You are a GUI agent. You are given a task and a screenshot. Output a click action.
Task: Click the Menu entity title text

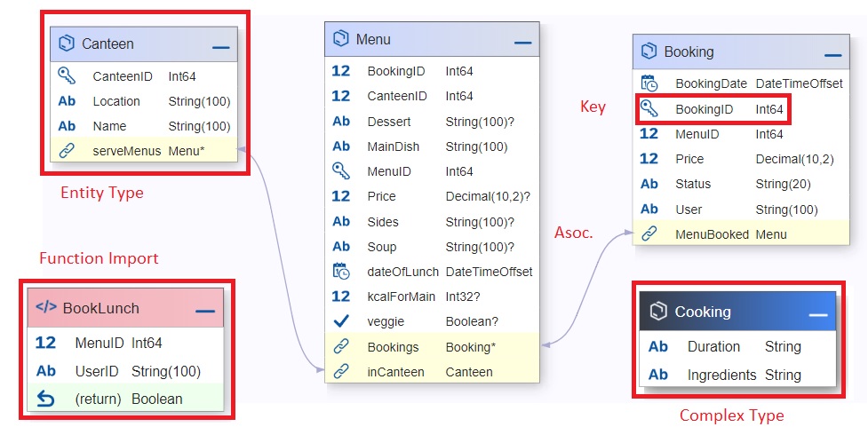[x=373, y=39]
